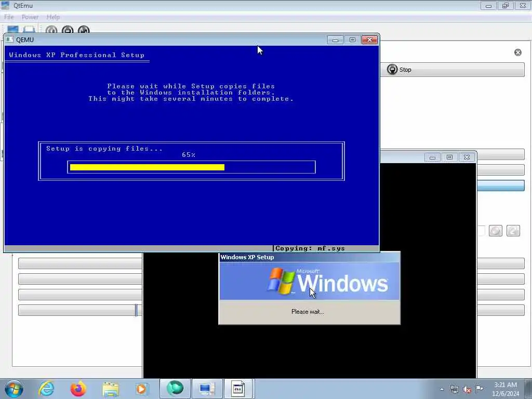532x399 pixels.
Task: Show hidden system tray icons
Action: (x=442, y=389)
